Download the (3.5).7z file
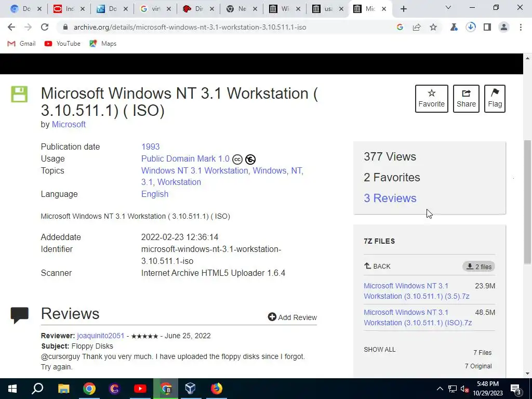 click(416, 291)
